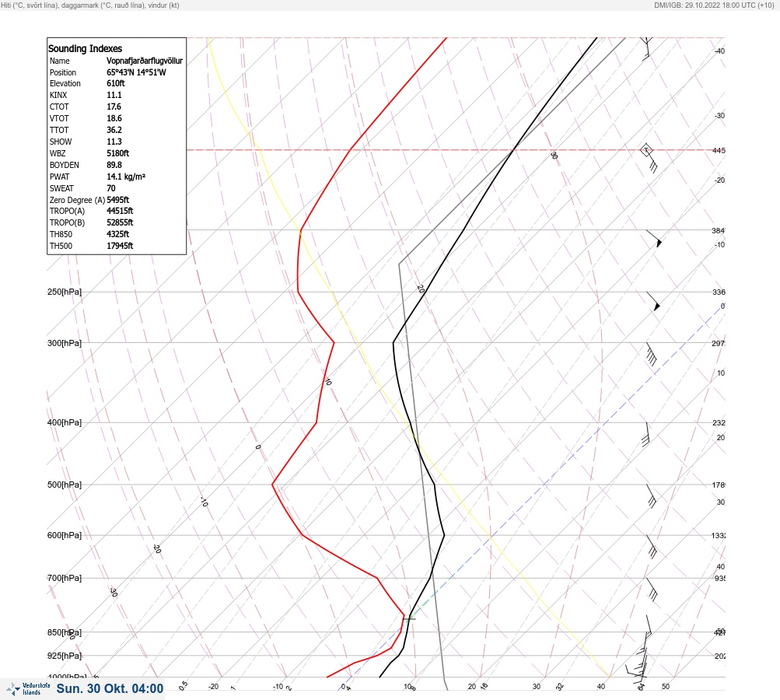Click the wind barb at 500 hPa

point(651,496)
